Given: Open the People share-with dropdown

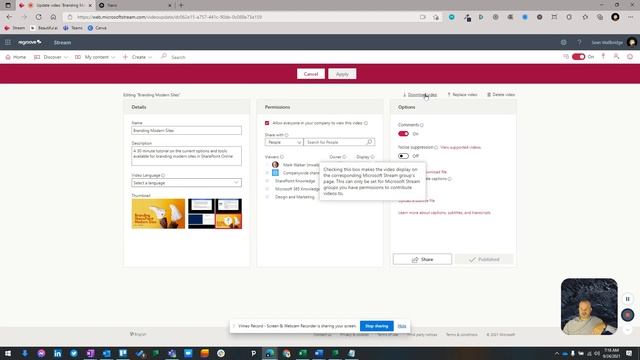Looking at the screenshot, I should 284,142.
